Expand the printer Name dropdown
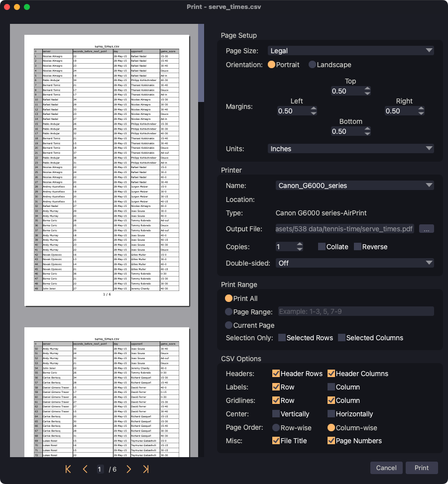Viewport: 448px width, 484px height. pyautogui.click(x=354, y=186)
